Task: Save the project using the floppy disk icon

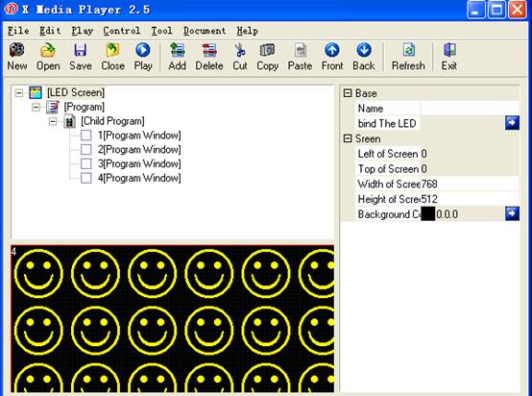Action: click(x=80, y=50)
